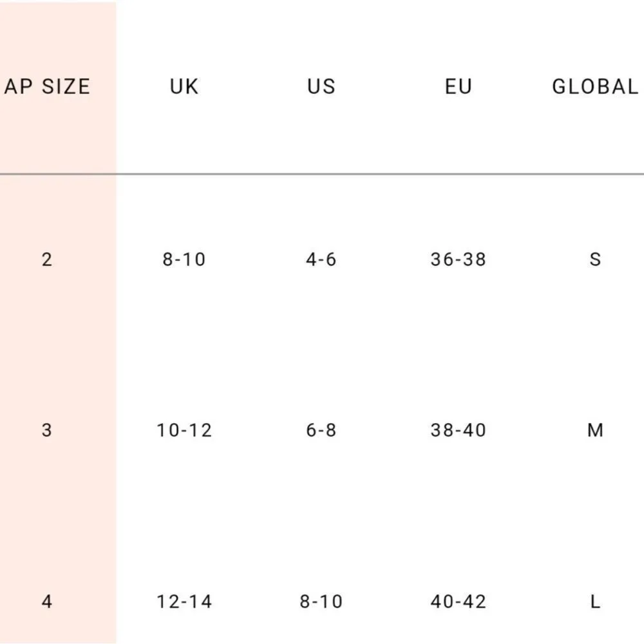This screenshot has width=644, height=644.
Task: Select AP size 4 row label
Action: 47,601
